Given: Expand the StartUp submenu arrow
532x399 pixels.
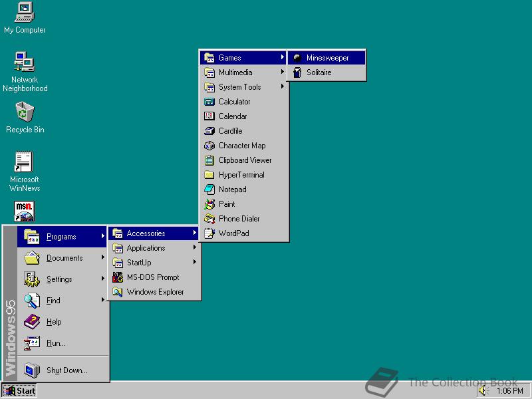Looking at the screenshot, I should [195, 262].
